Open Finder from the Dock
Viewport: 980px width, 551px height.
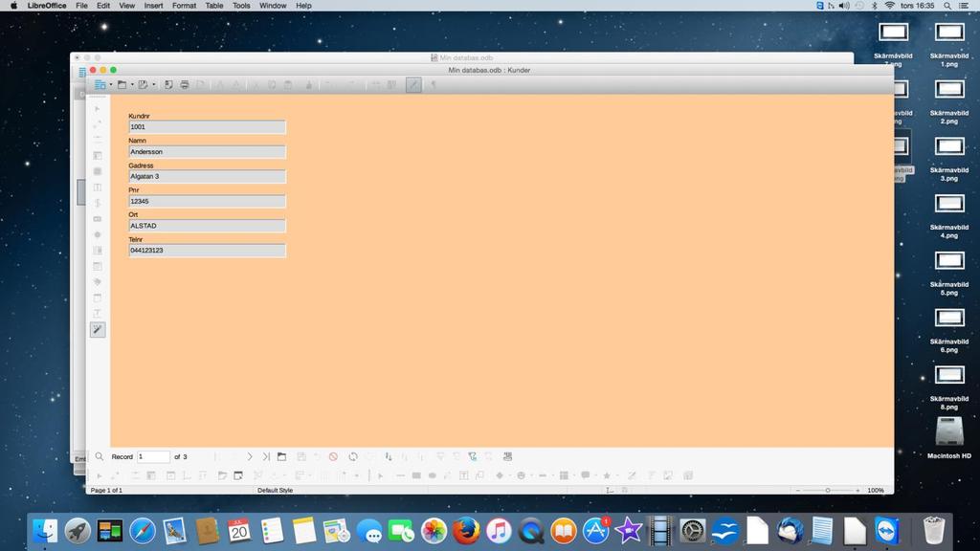[44, 531]
